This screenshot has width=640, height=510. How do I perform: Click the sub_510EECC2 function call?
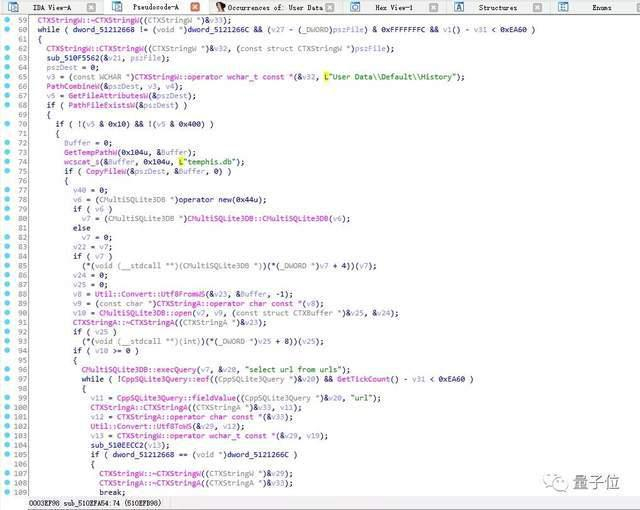(117, 445)
